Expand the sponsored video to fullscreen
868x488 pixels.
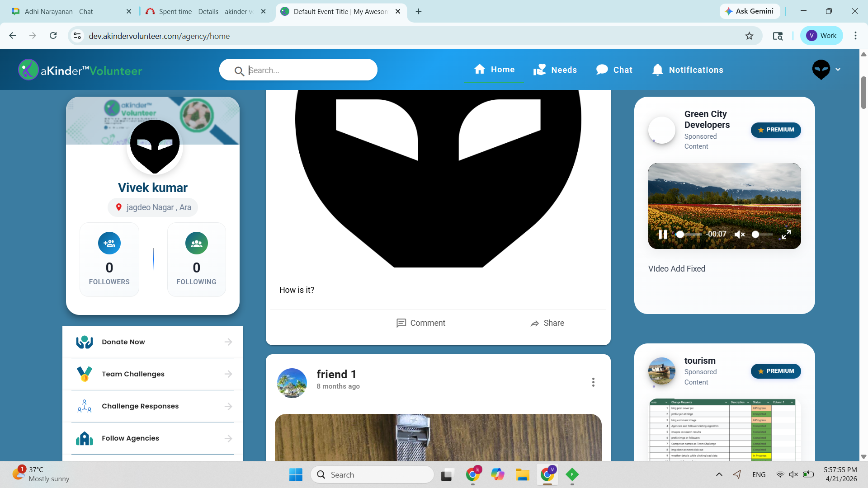pos(786,235)
